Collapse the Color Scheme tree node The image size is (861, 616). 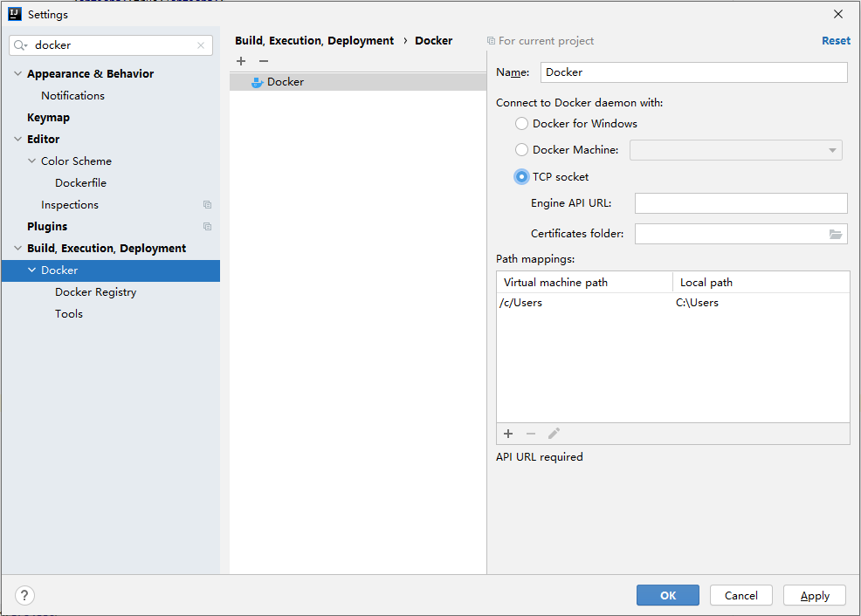point(32,161)
